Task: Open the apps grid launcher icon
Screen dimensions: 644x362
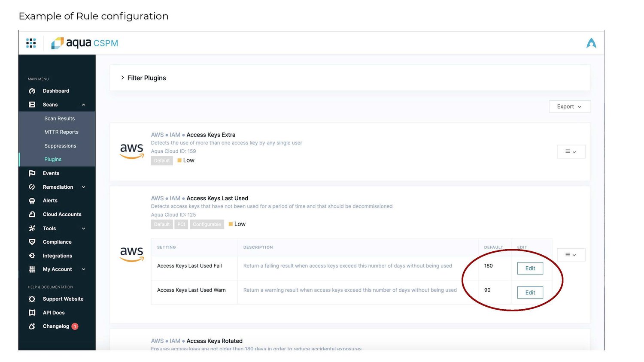Action: pos(31,43)
